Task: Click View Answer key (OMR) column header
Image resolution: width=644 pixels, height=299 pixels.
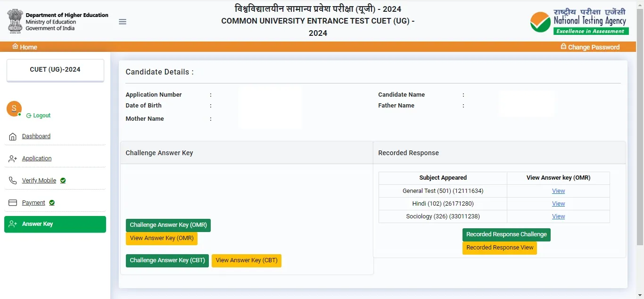Action: (558, 178)
